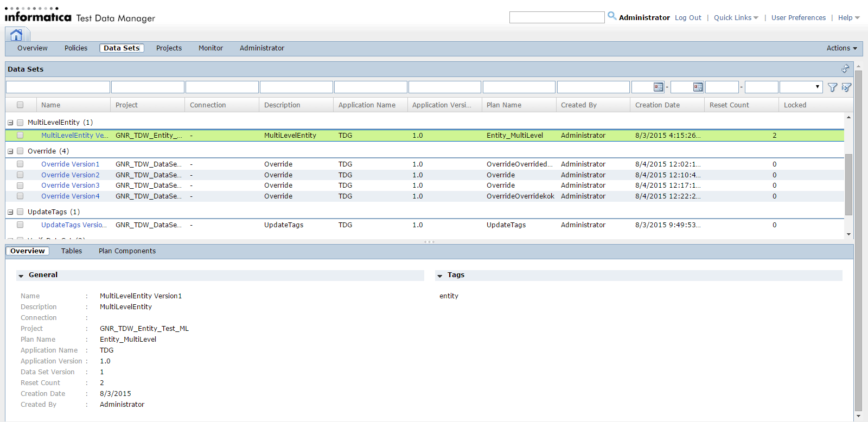The image size is (868, 422).
Task: Switch to the Overview main tab
Action: [33, 48]
